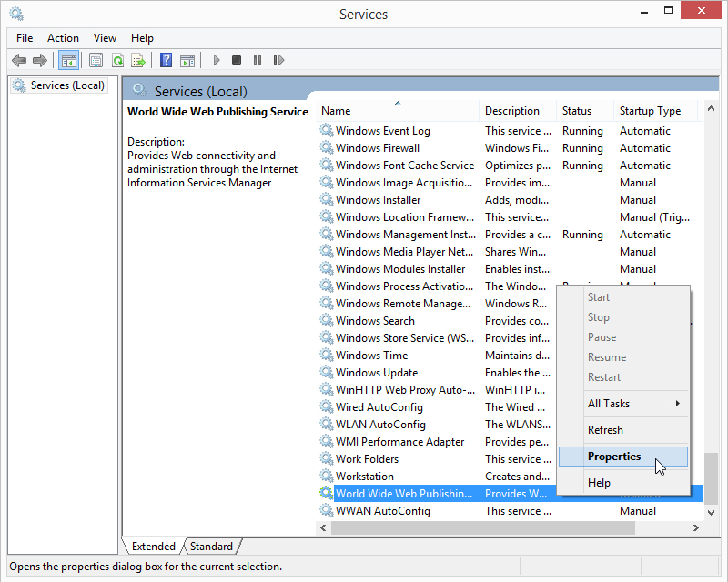Click the gear icon beside Windows Firewall
This screenshot has width=728, height=582.
coord(327,147)
